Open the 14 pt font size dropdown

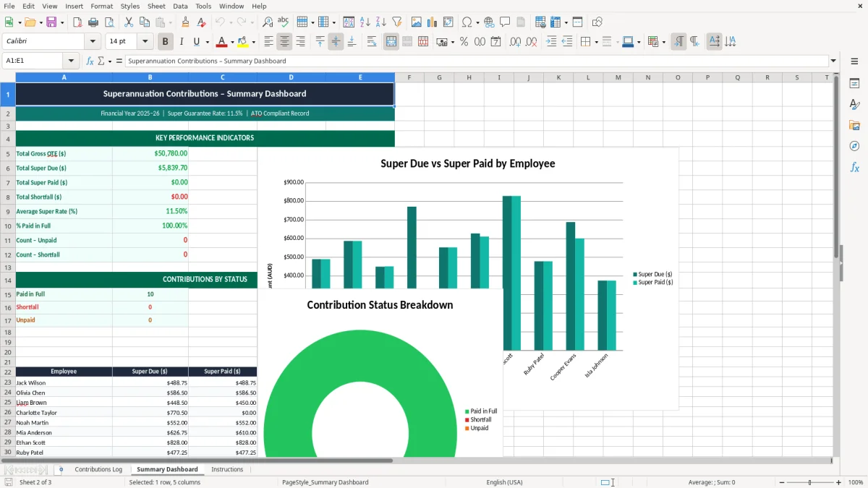(145, 42)
